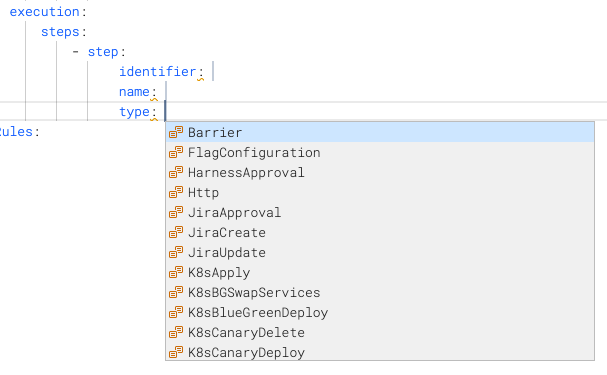Click the icon beside HarnessApproval
Screen dimensions: 607x375
[176, 172]
